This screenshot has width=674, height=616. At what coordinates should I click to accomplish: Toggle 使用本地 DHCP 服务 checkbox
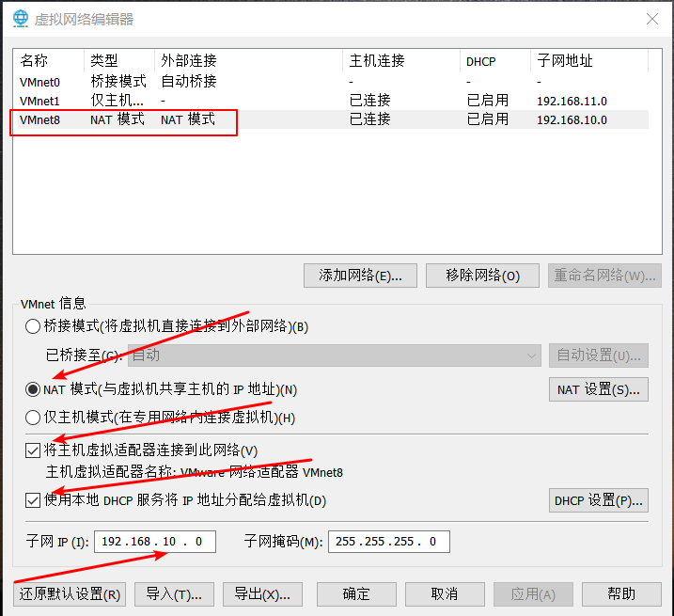click(x=33, y=500)
